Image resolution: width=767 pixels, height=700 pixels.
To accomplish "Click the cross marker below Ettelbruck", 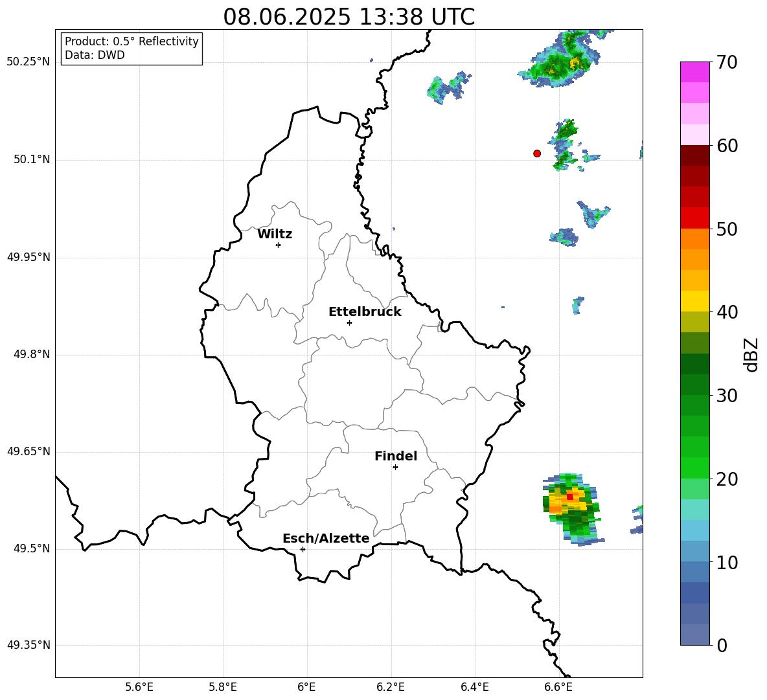I will pyautogui.click(x=349, y=322).
